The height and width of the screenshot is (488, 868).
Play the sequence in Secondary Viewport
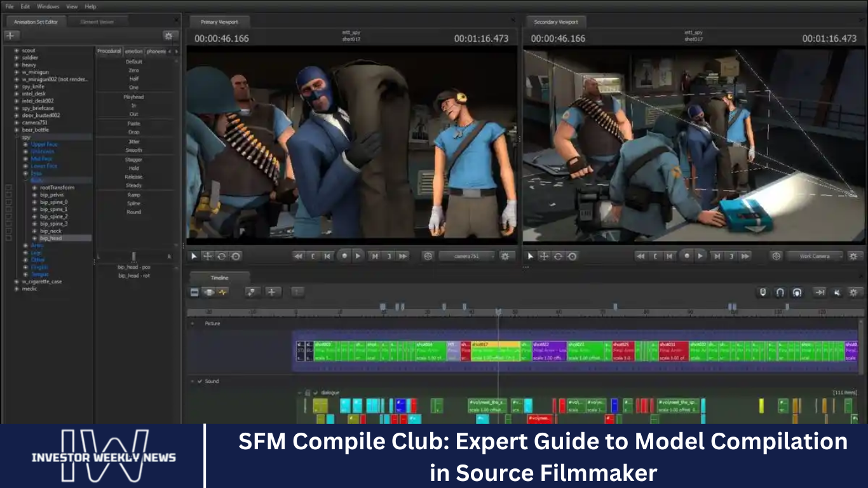[x=700, y=256]
